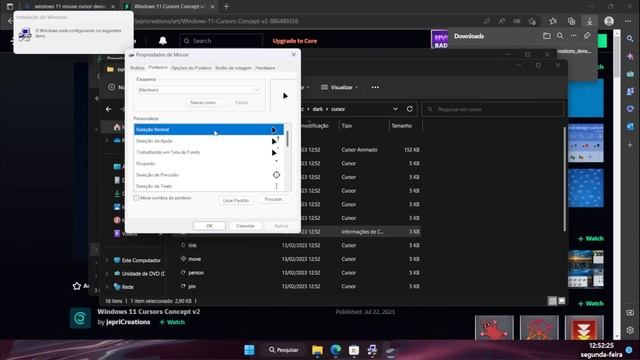The image size is (640, 360).
Task: Open Downloads folder icon in Downloads panel
Action: [x=547, y=36]
